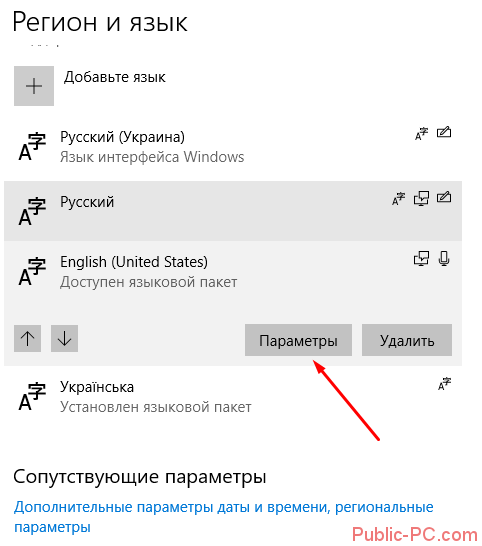Click handwriting icon in Русский (Украина) row
This screenshot has height=546, width=482.
coord(444,133)
